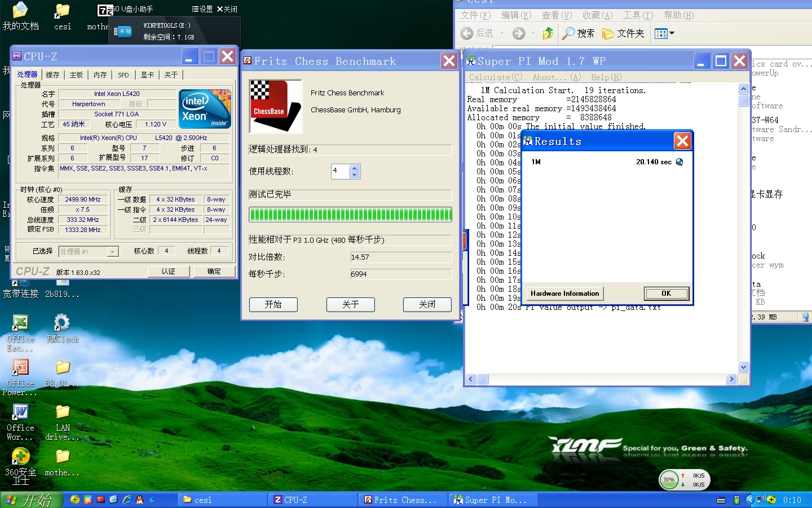Open 帮助 menu in Explorer window
The height and width of the screenshot is (508, 812).
pyautogui.click(x=679, y=15)
